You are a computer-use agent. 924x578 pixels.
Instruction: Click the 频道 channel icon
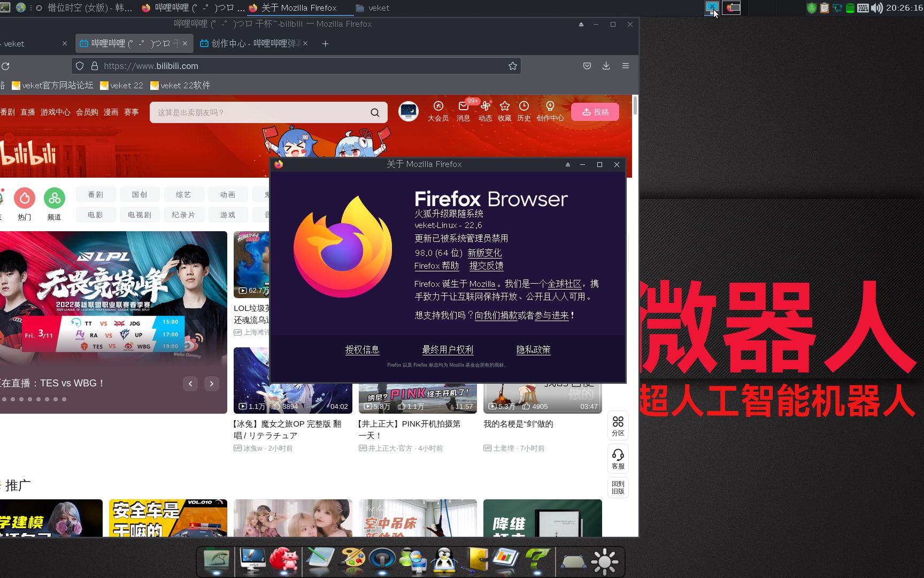55,199
